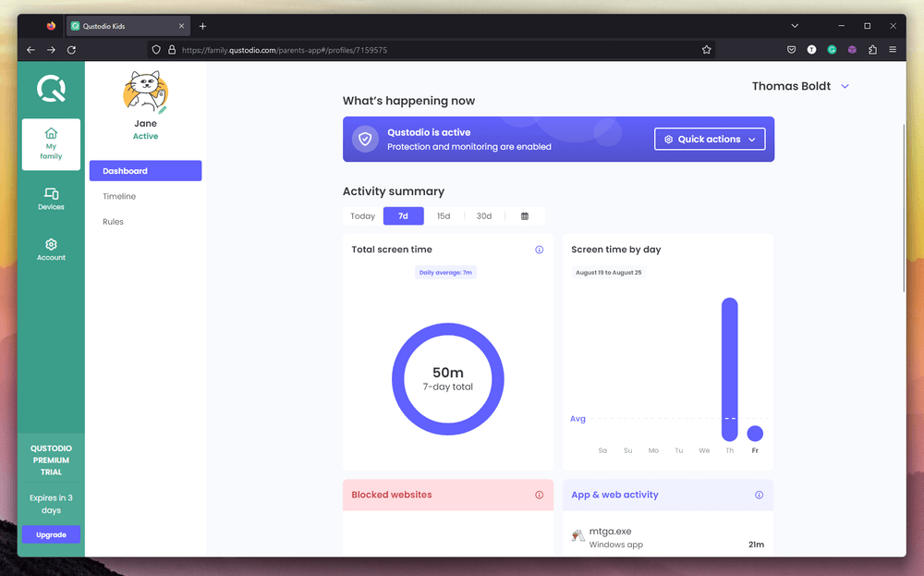This screenshot has width=924, height=576.
Task: Open the tracking protection shield
Action: [x=156, y=50]
